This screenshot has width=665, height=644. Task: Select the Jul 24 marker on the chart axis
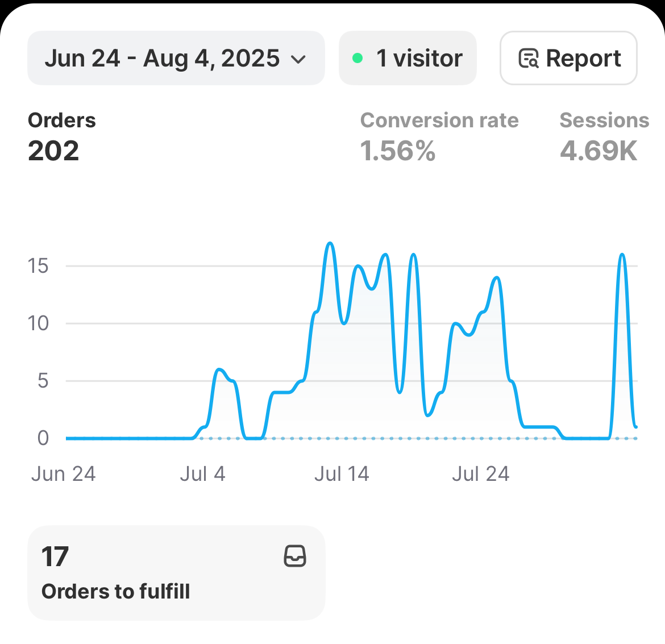(x=480, y=474)
